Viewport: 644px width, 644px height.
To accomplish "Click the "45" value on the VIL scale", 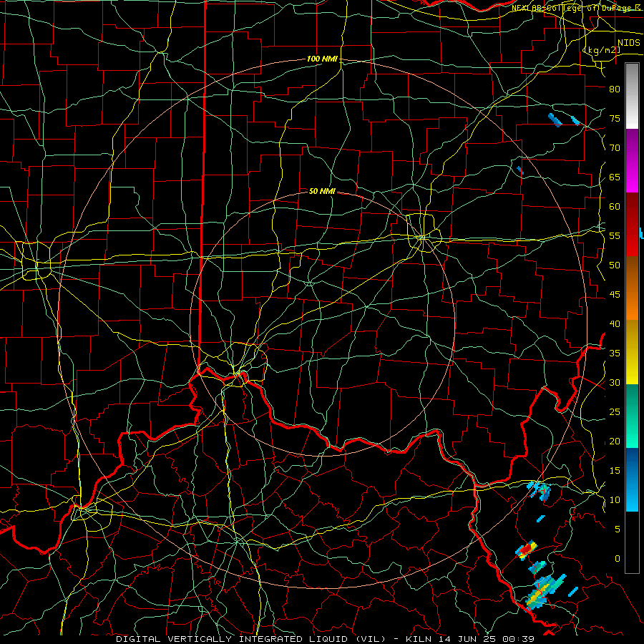I will [615, 295].
